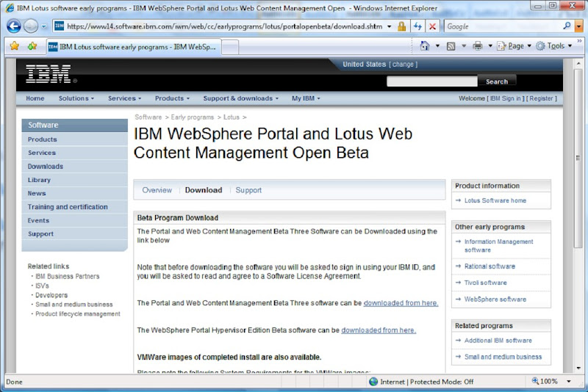Open Lotus Software home link
The height and width of the screenshot is (392, 588).
495,200
